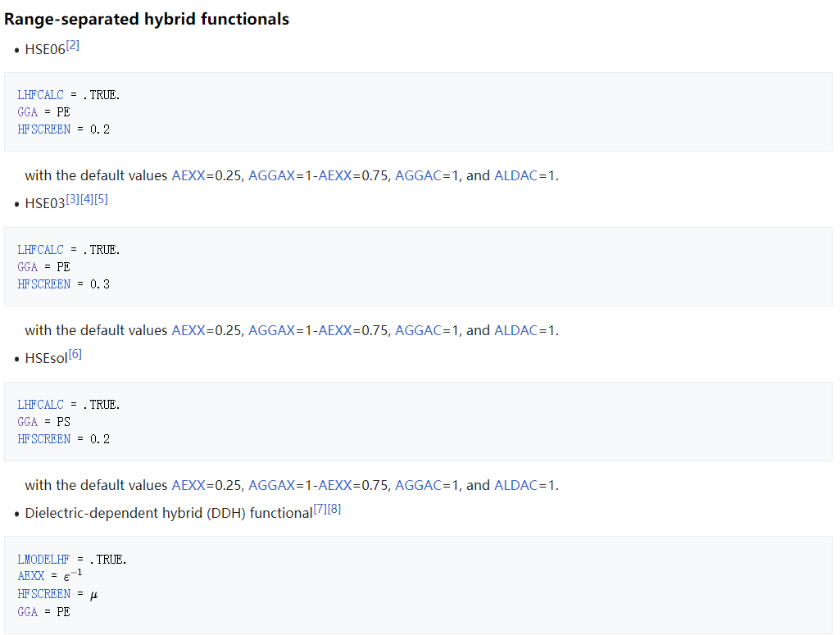
Task: Follow reference [7] after DDH functional
Action: tap(320, 510)
